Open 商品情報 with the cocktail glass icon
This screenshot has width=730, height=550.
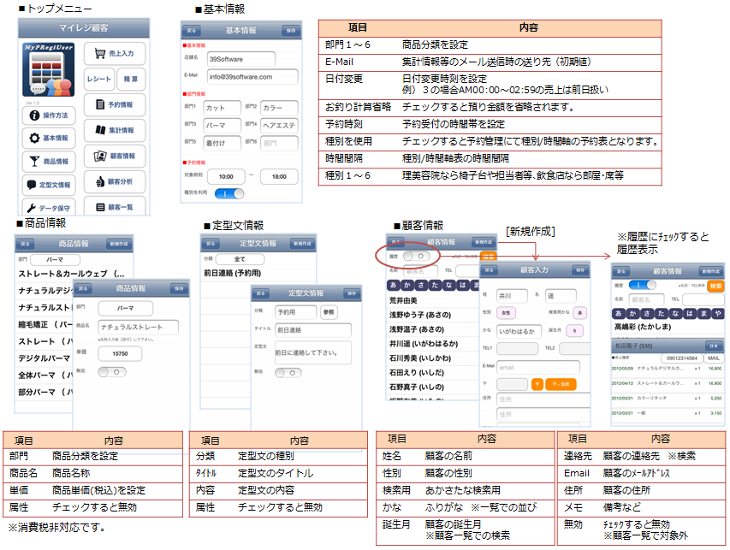click(x=49, y=161)
